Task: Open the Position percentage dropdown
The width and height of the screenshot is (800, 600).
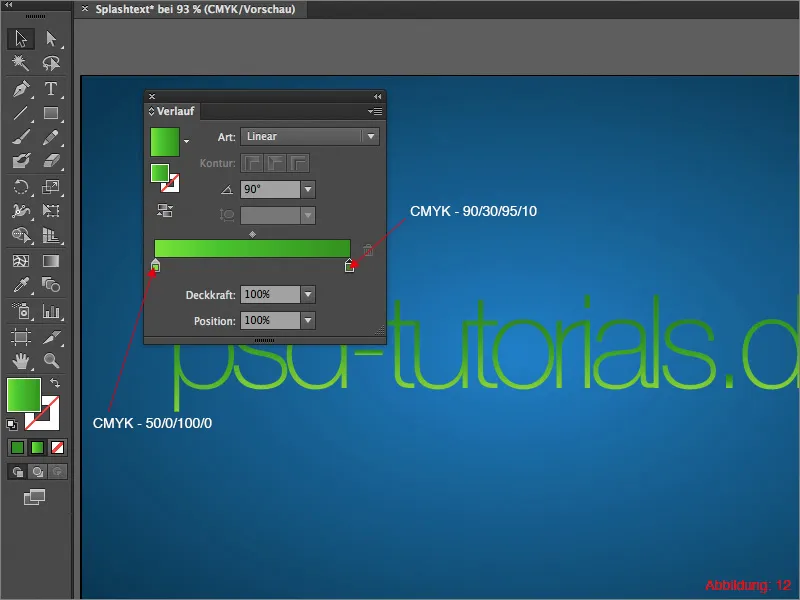Action: [308, 320]
